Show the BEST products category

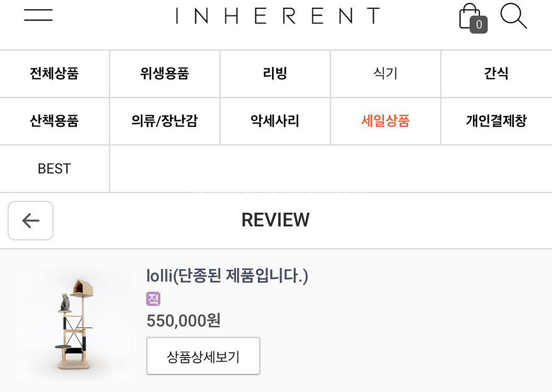pos(54,169)
